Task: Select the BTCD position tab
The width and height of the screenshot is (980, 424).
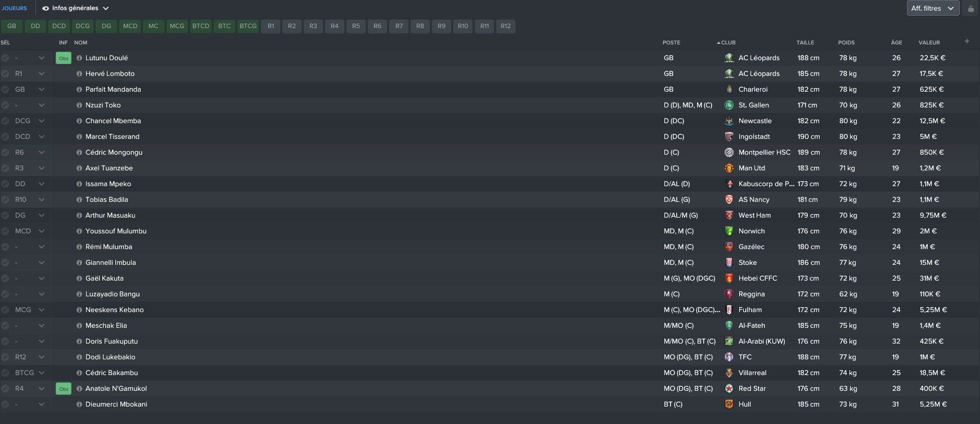Action: (201, 26)
